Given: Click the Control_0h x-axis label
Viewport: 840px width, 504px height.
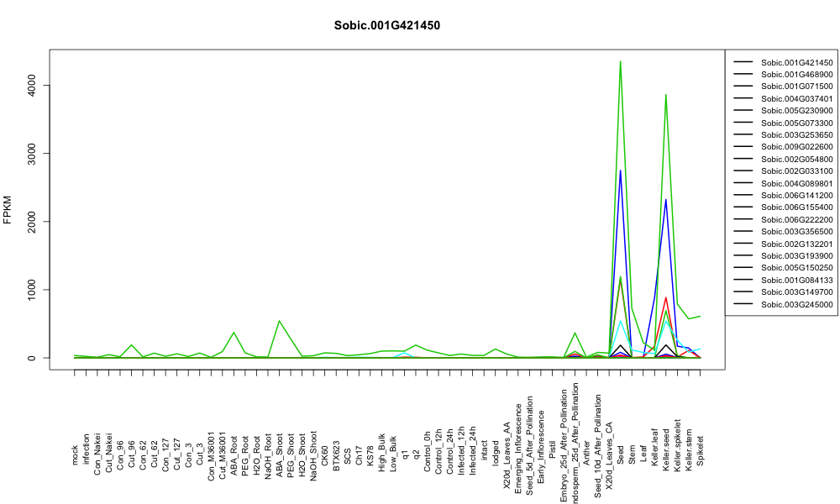Looking at the screenshot, I should pyautogui.click(x=427, y=451).
